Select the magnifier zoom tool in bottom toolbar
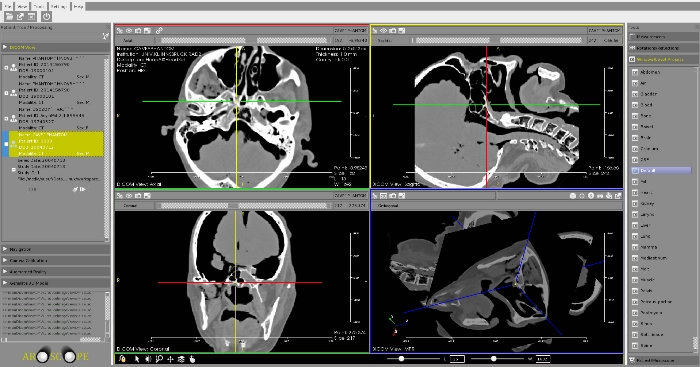This screenshot has width=700, height=367. 159,359
